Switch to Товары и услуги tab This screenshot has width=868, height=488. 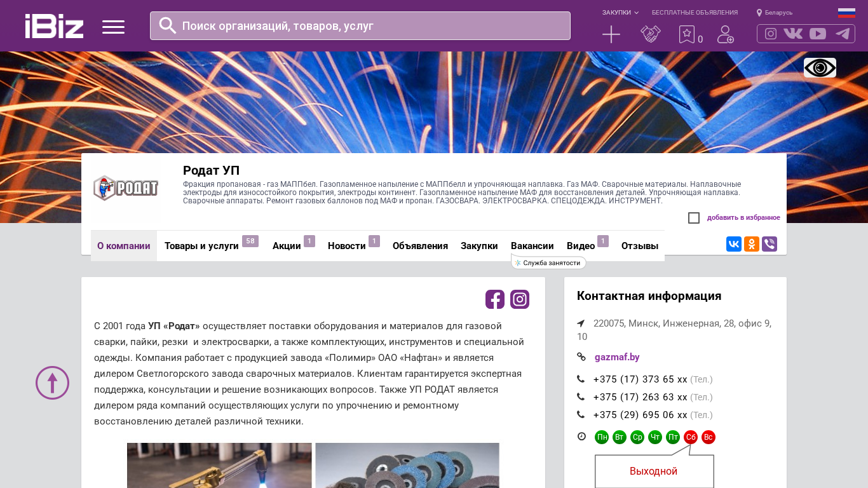211,246
